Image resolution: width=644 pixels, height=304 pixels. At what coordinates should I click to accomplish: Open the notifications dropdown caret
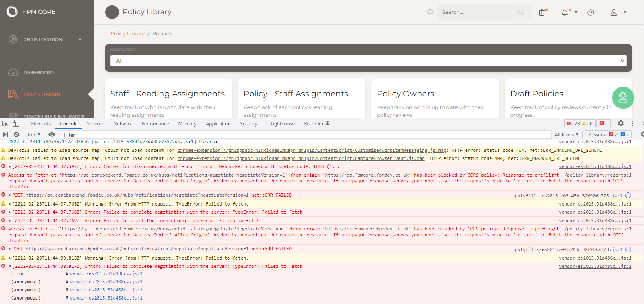pyautogui.click(x=576, y=12)
